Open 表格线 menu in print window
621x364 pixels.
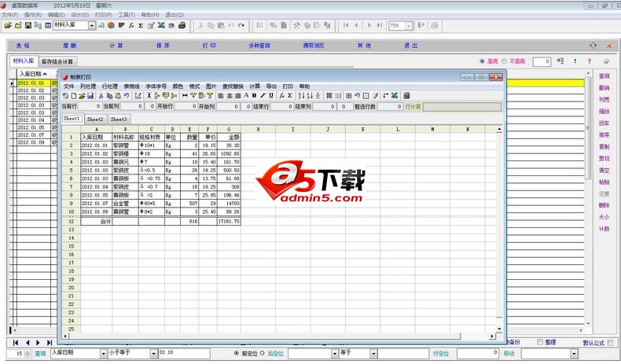point(131,86)
